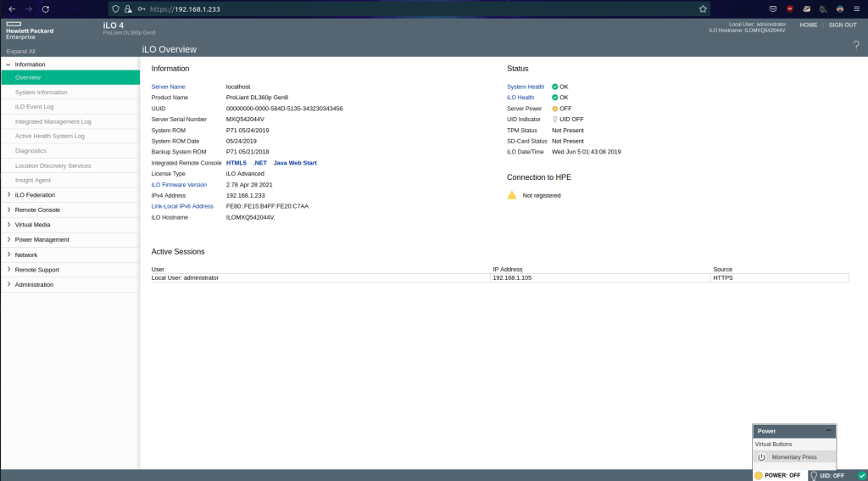The image size is (868, 481).
Task: Open the uBlock Origin extension icon
Action: 790,8
